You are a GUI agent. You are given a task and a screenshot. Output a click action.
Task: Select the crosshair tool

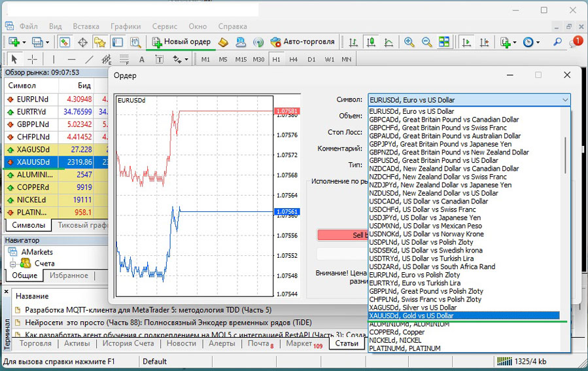32,60
